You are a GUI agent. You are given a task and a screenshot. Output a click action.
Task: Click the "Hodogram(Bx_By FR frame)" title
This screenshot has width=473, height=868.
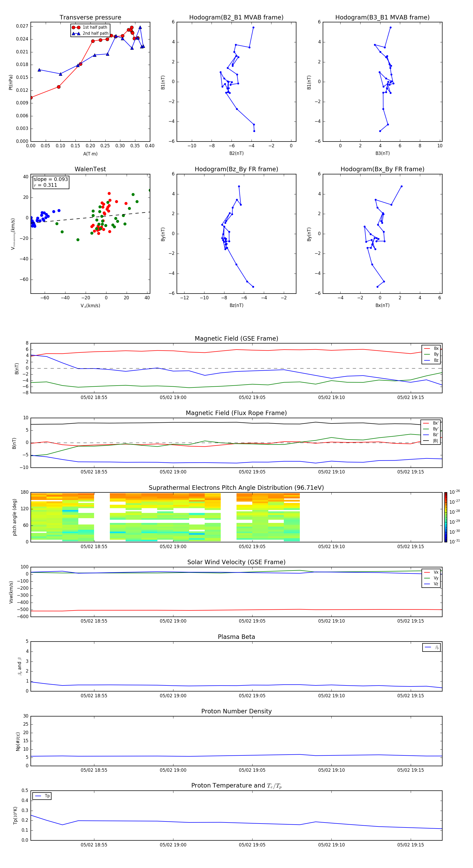pos(382,169)
